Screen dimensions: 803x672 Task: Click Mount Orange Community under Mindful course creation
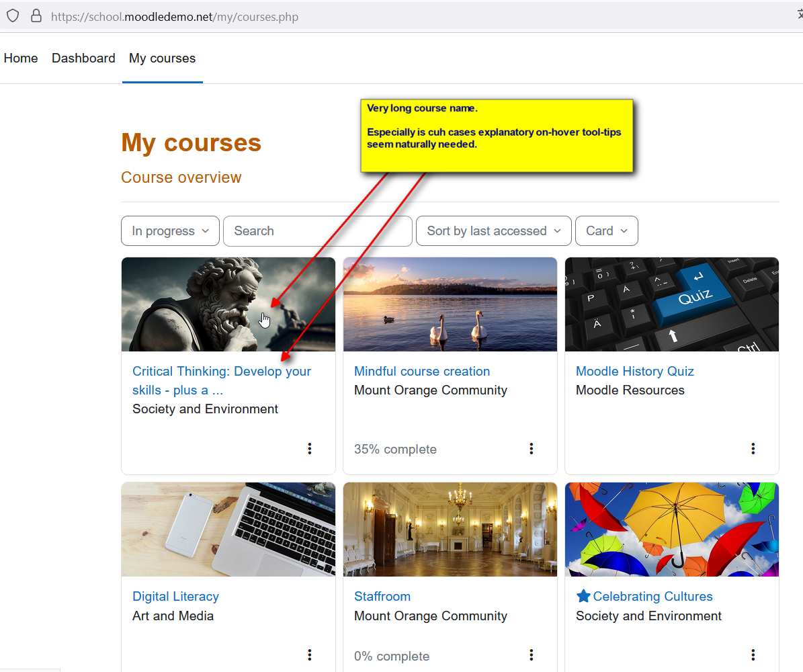pyautogui.click(x=431, y=390)
